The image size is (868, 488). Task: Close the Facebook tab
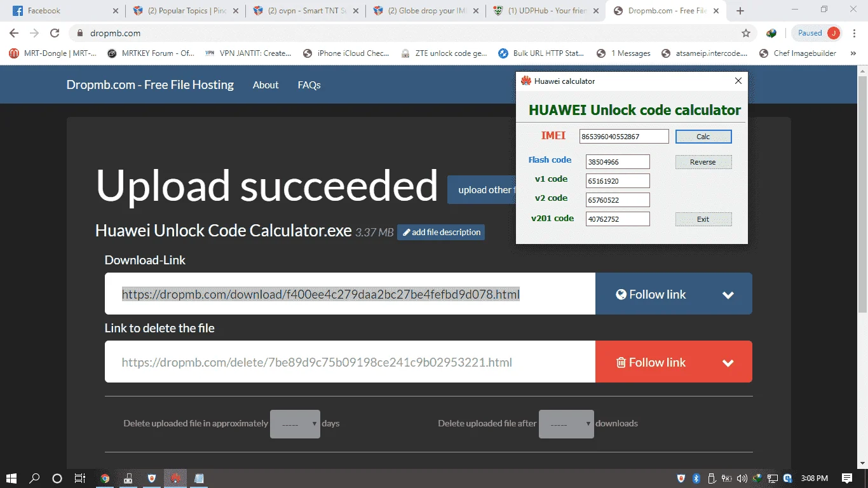(115, 11)
